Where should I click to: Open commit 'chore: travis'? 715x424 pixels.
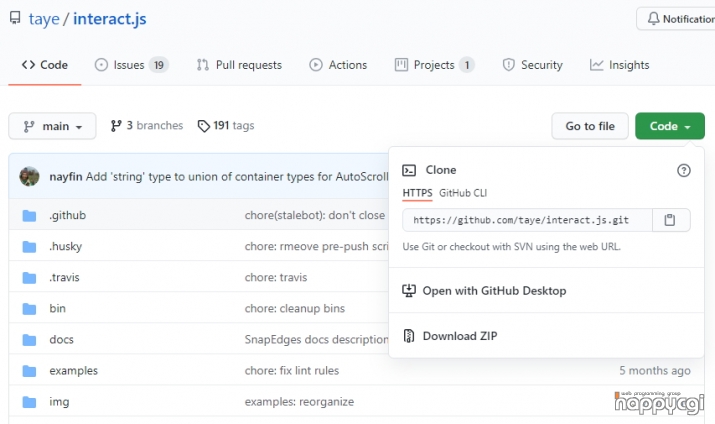pos(276,277)
